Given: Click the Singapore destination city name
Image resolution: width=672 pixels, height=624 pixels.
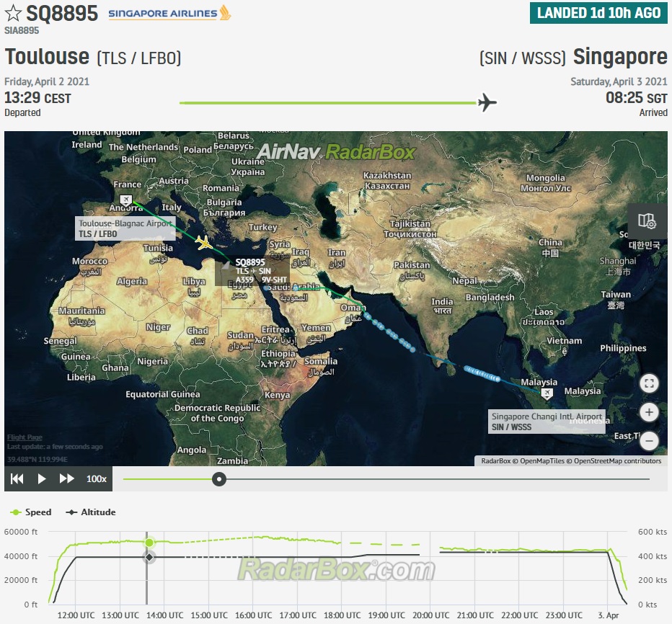Looking at the screenshot, I should tap(620, 56).
